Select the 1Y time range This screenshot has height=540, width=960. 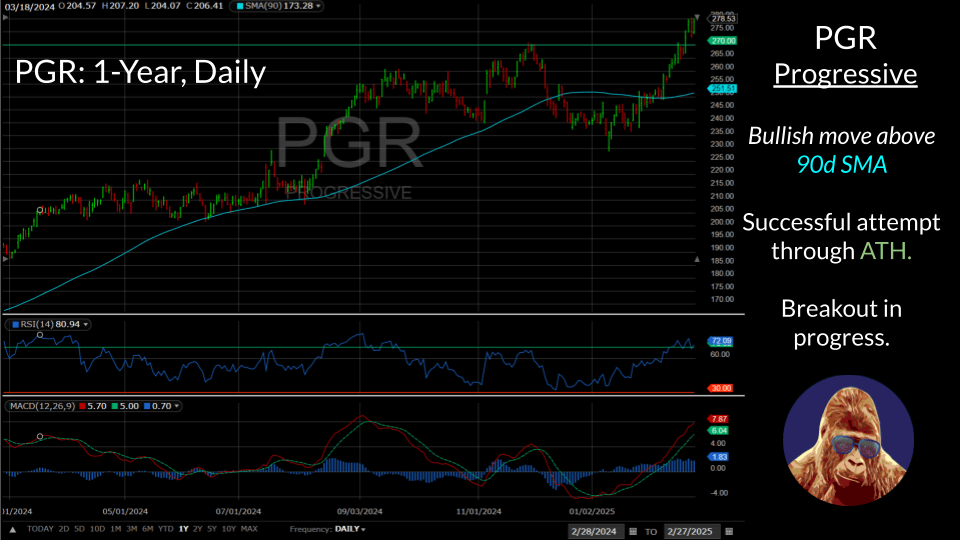coord(183,529)
